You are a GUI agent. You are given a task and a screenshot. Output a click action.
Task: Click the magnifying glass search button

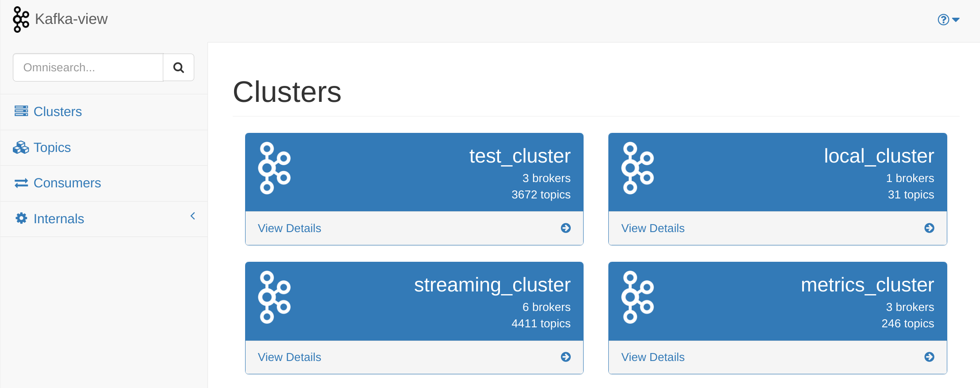pyautogui.click(x=179, y=67)
